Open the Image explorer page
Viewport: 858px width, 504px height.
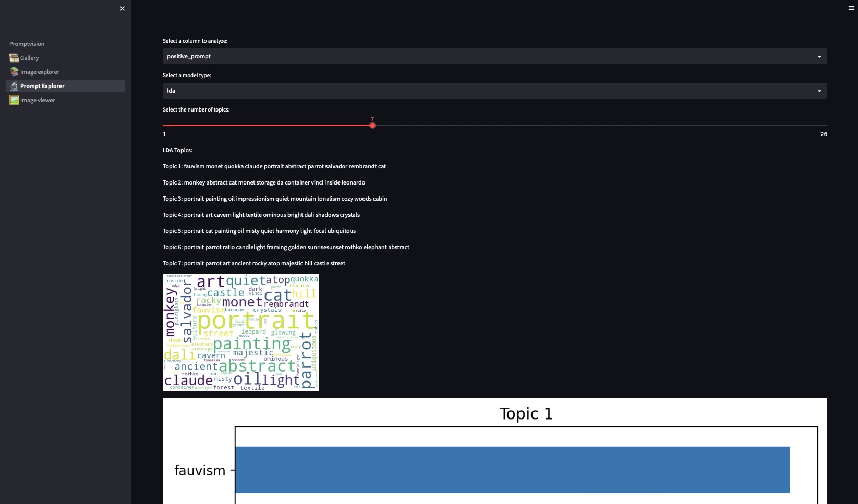coord(40,71)
